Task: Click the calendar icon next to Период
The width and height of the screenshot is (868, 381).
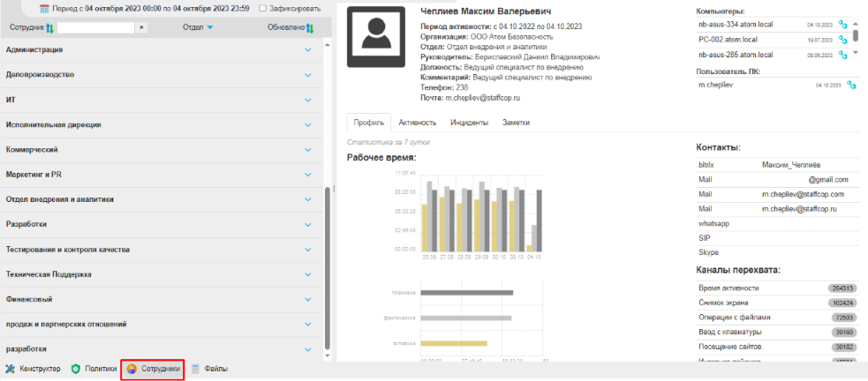Action: click(x=45, y=8)
